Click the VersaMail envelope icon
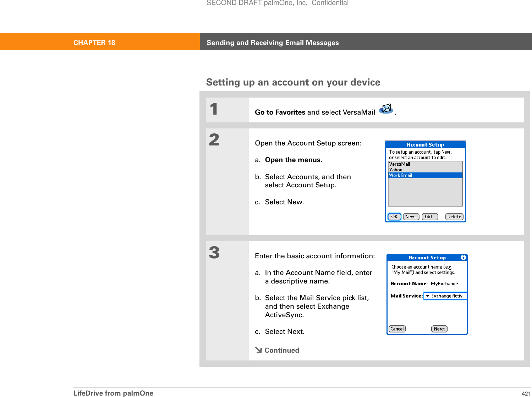Screen dimensions: 532x397 pos(386,109)
